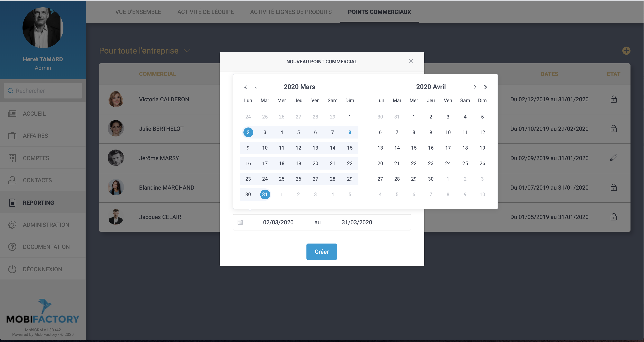This screenshot has width=644, height=342.
Task: Click the Rechercher search field
Action: pos(43,91)
